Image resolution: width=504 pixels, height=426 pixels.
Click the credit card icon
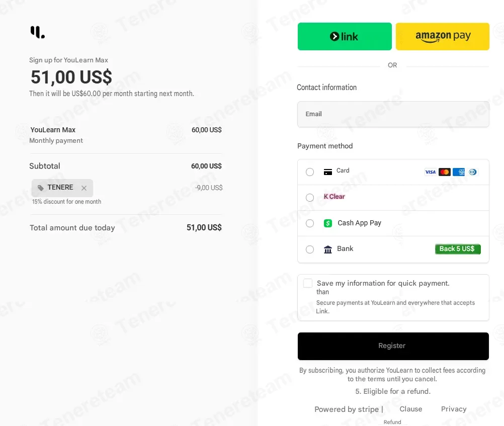tap(327, 172)
